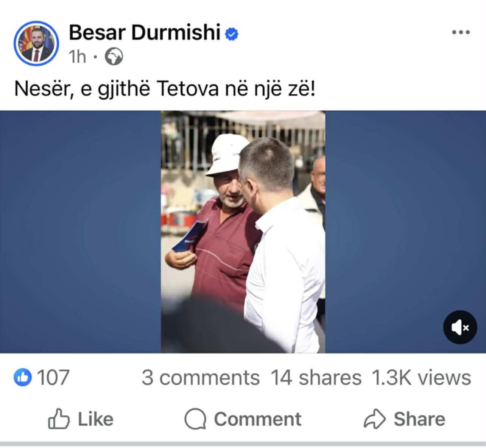The width and height of the screenshot is (486, 448).
Task: Open Besar Durmishi profile picture
Action: coord(36,43)
